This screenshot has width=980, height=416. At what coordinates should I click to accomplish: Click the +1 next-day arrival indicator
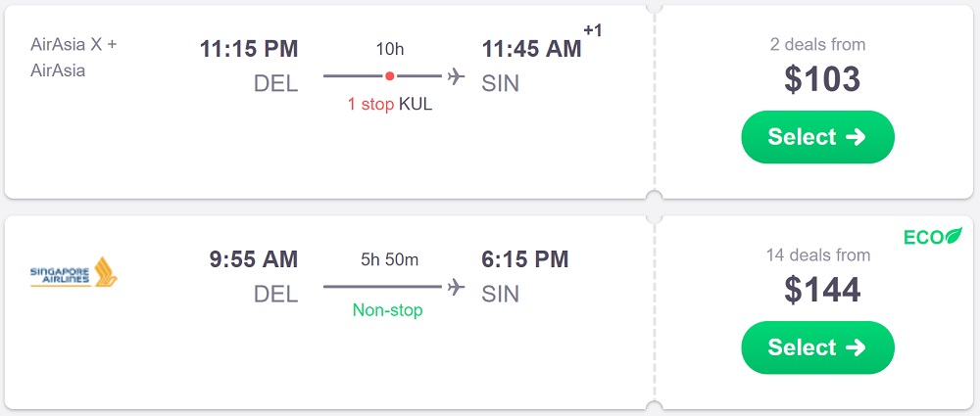[x=592, y=30]
